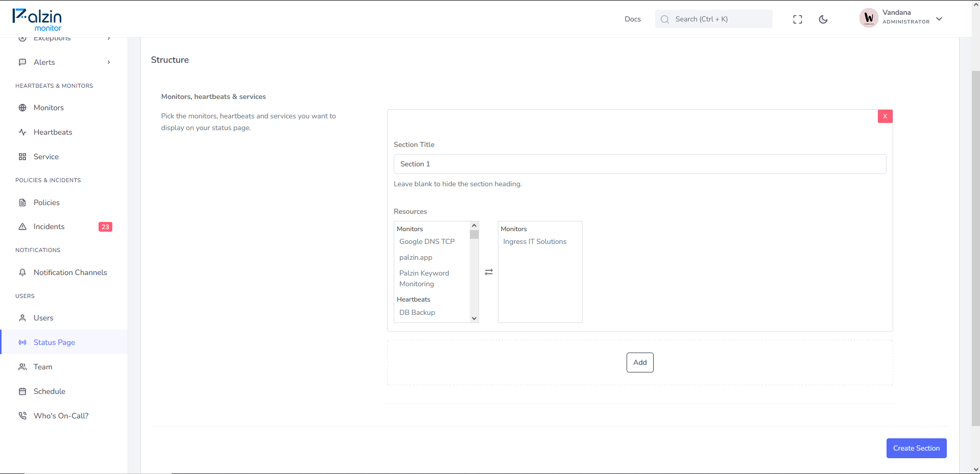Open Who's On-Call phone icon
This screenshot has width=980, height=474.
pos(22,416)
